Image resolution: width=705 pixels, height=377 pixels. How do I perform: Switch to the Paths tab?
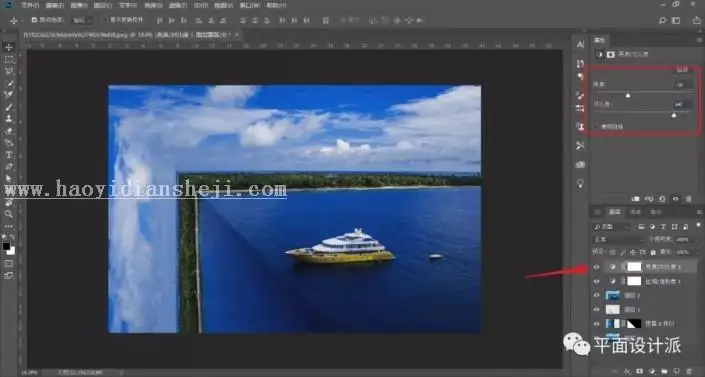point(656,212)
